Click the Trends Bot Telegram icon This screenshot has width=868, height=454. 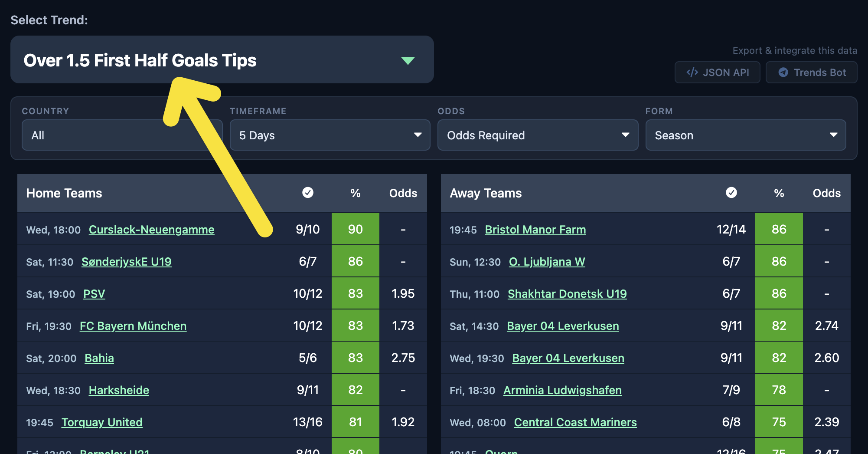click(783, 72)
